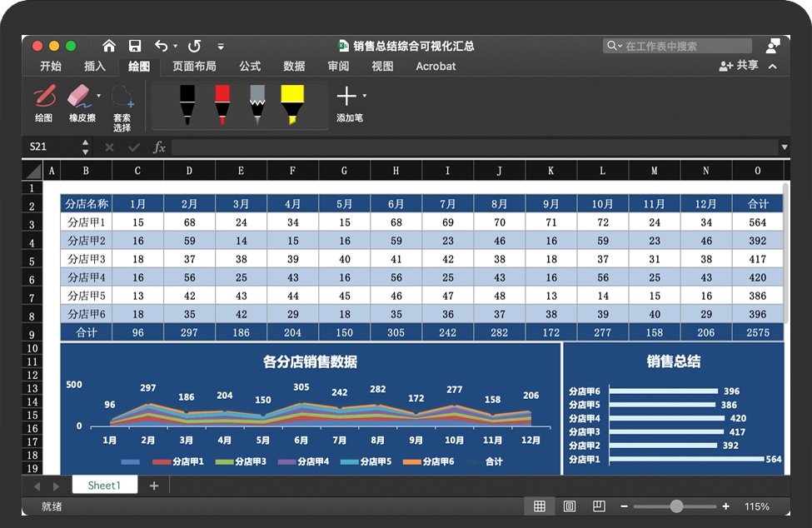Open the Page Layout (页面布局) tab

click(x=194, y=66)
